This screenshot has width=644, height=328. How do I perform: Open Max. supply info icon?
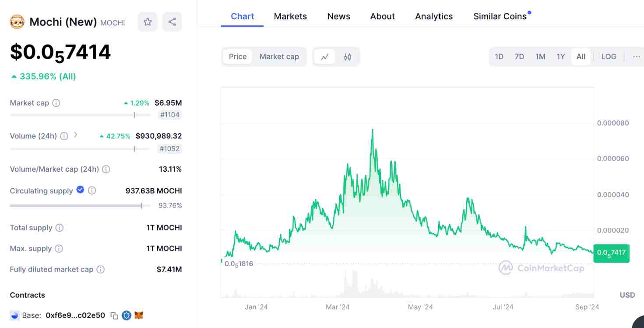(59, 249)
